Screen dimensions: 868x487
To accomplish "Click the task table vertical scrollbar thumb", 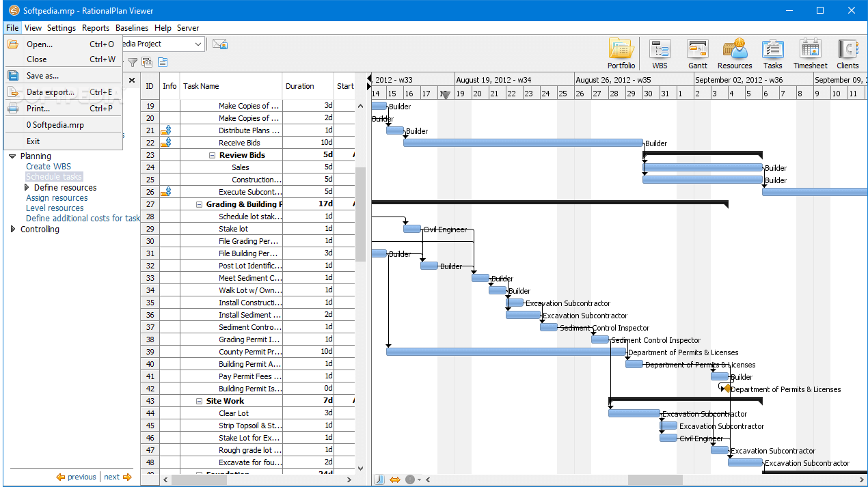I will 360,214.
